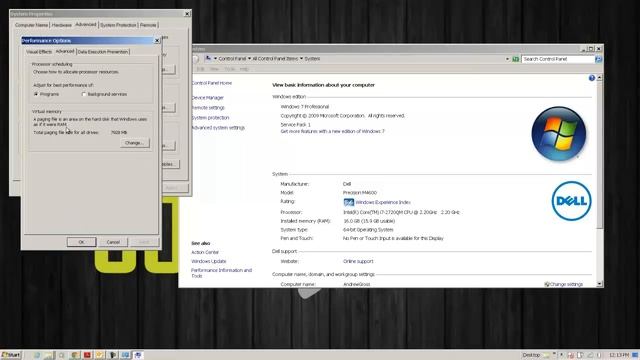Click Get more features with new edition link
This screenshot has height=360, width=640.
coord(332,131)
